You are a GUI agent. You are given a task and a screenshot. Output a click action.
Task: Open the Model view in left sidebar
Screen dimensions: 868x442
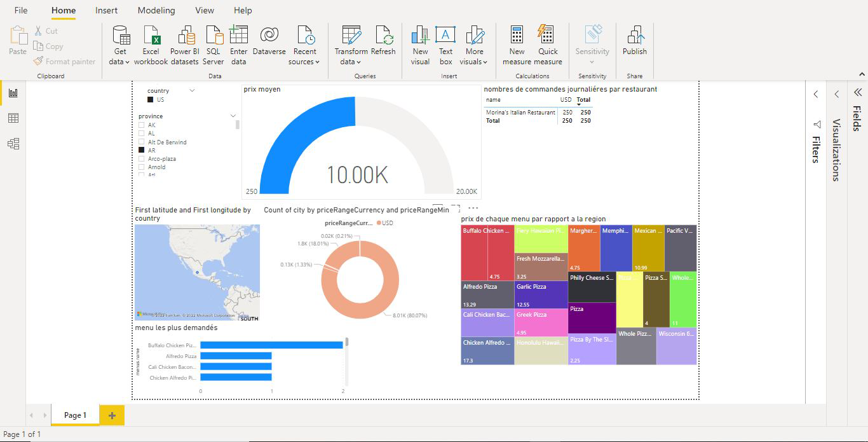[x=13, y=144]
